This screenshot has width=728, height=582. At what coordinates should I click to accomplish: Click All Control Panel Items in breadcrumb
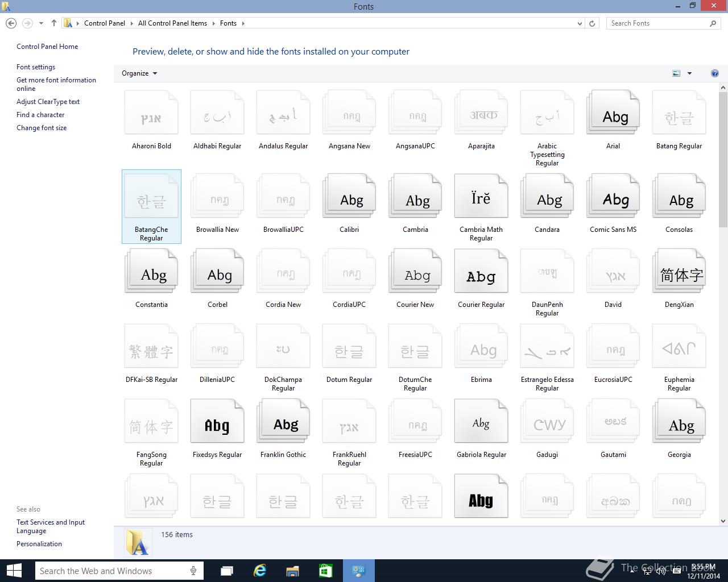(x=172, y=23)
